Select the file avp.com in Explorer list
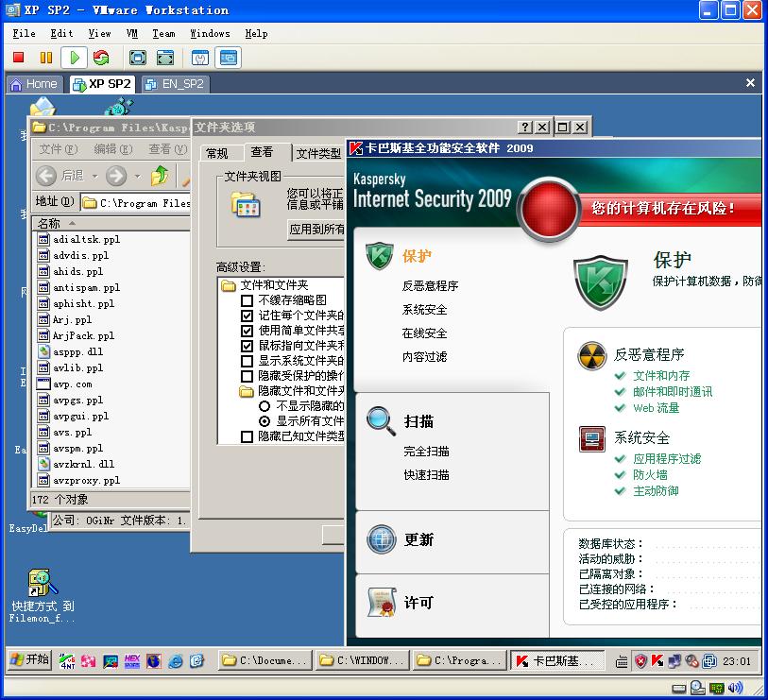Viewport: 768px width, 700px height. point(73,384)
